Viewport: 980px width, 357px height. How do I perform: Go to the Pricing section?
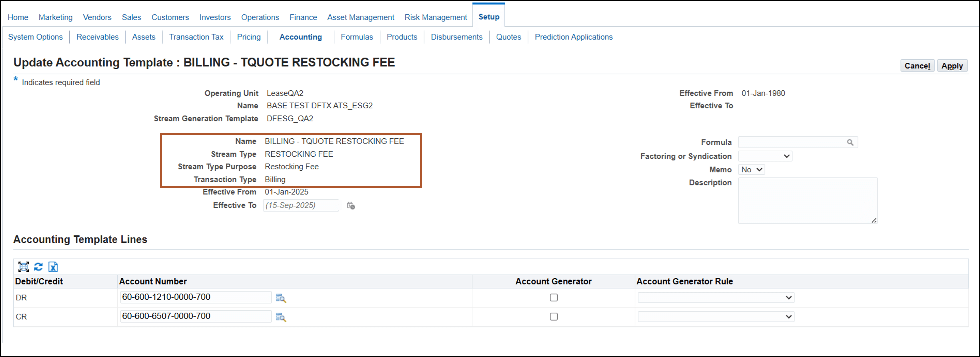click(248, 37)
